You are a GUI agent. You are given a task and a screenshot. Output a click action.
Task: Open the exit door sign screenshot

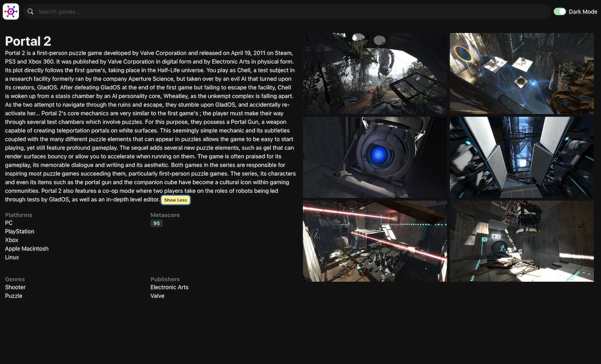(x=522, y=241)
